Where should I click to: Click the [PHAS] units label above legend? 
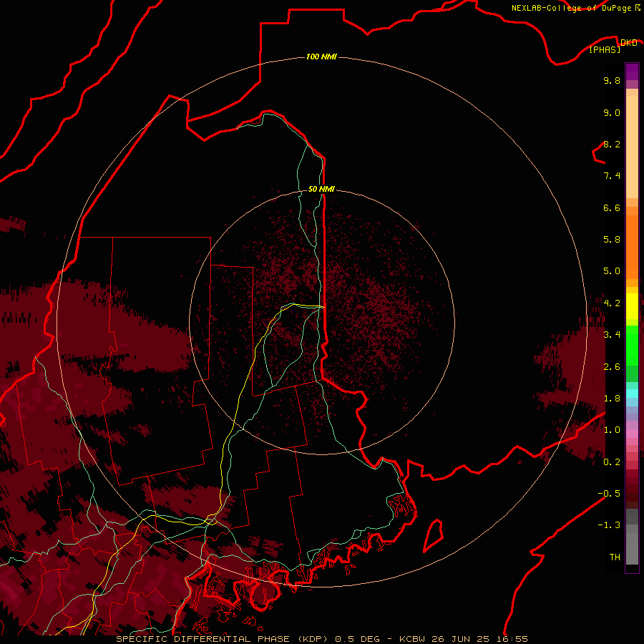coord(605,49)
